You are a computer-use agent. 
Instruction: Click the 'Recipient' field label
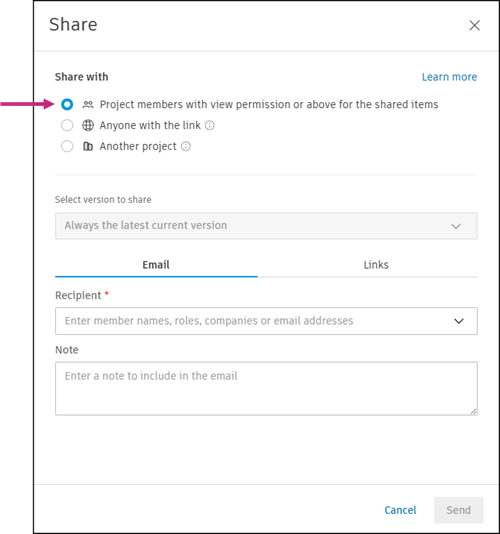[78, 295]
